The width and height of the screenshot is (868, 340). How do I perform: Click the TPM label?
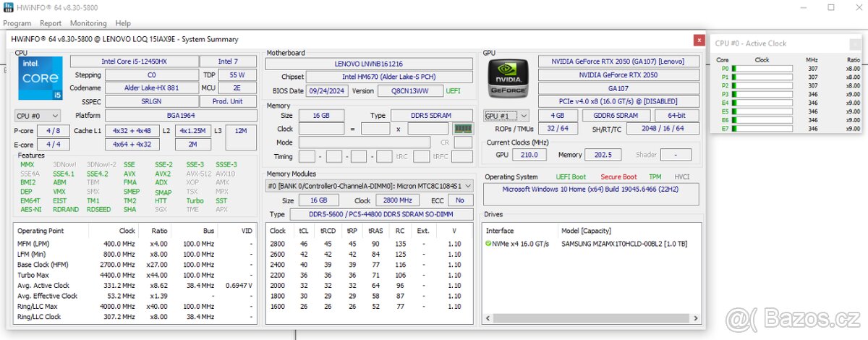tap(655, 177)
